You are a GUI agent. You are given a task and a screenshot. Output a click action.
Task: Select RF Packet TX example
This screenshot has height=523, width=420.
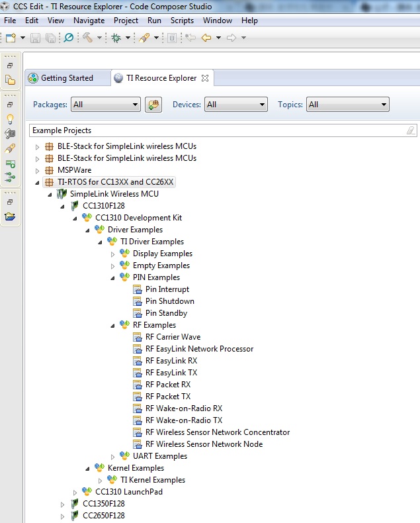click(168, 397)
